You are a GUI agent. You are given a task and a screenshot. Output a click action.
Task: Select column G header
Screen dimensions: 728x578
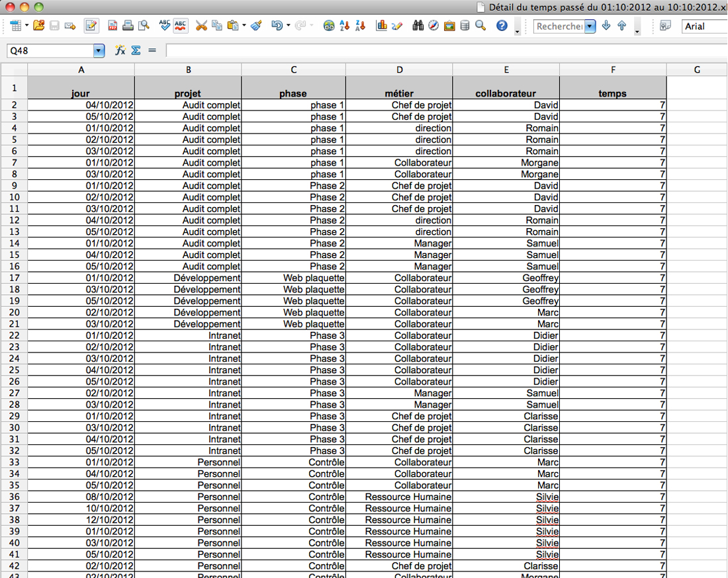pyautogui.click(x=697, y=69)
